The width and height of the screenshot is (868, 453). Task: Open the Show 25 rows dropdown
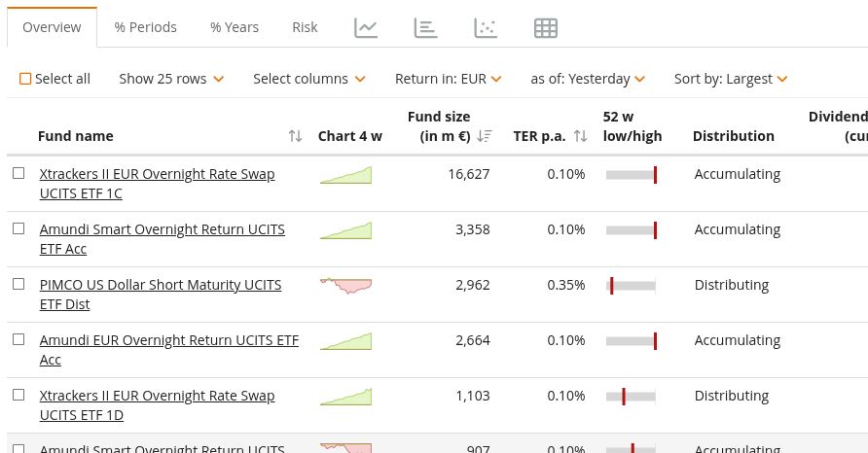pos(171,79)
